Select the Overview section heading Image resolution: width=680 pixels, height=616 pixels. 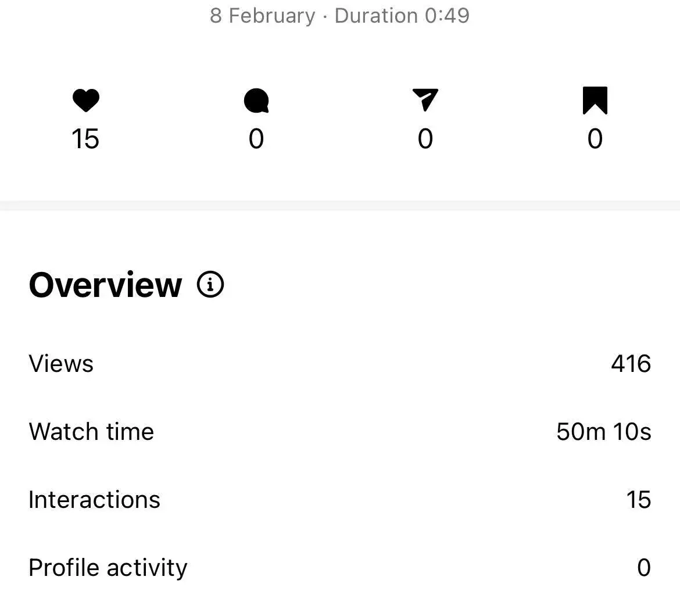[x=105, y=285]
